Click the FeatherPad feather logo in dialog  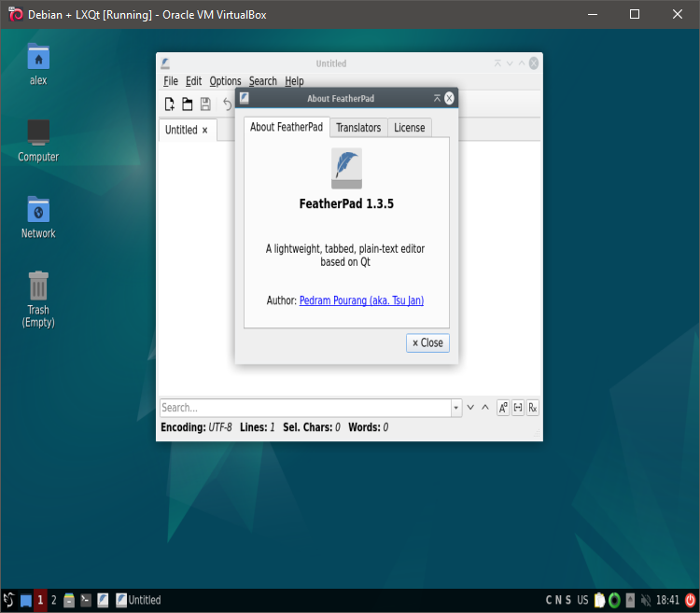[x=346, y=169]
